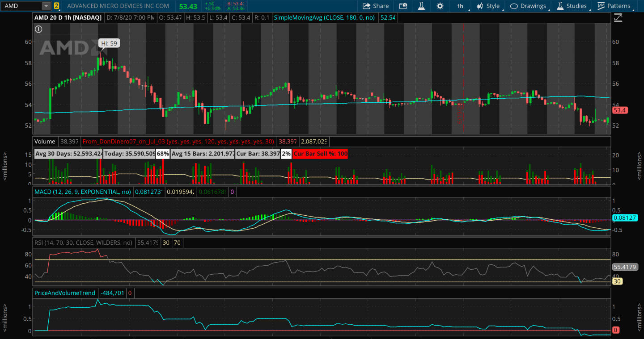The height and width of the screenshot is (339, 644).
Task: Click the 53.4 current price axis tag
Action: coord(620,110)
